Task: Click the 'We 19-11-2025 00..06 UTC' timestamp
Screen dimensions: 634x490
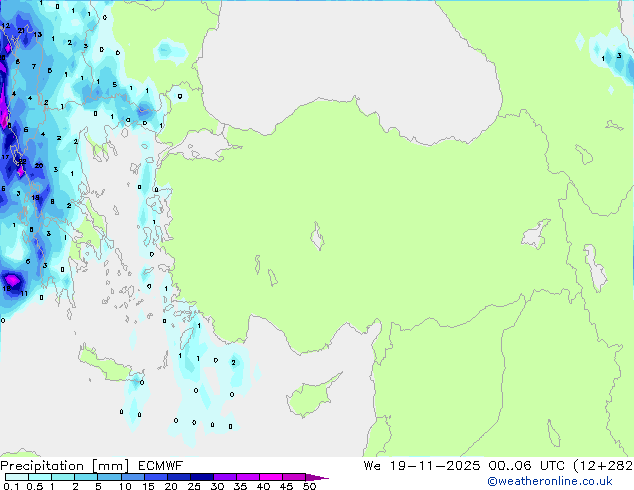Action: point(464,466)
